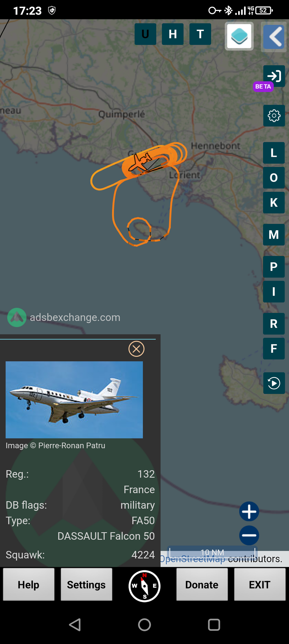Start the history replay icon
This screenshot has width=289, height=644.
tap(274, 383)
